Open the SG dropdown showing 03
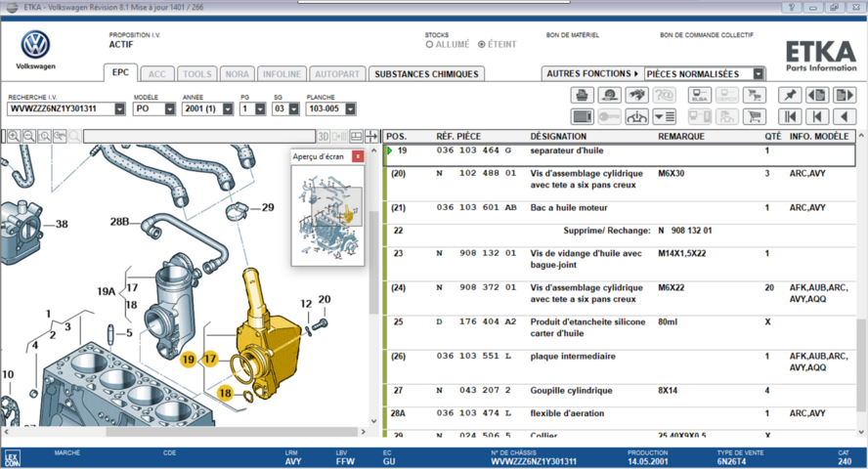This screenshot has width=868, height=469. (x=294, y=109)
